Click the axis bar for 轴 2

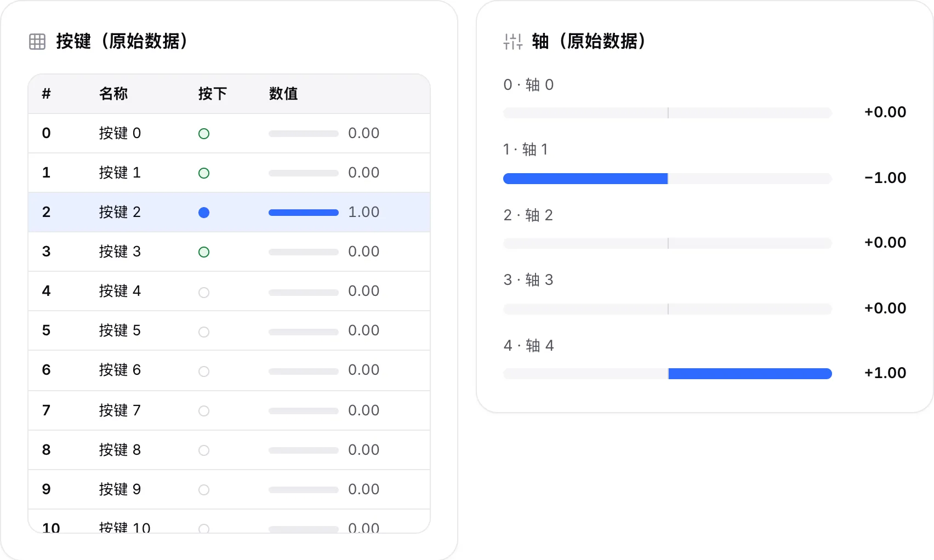tap(668, 243)
